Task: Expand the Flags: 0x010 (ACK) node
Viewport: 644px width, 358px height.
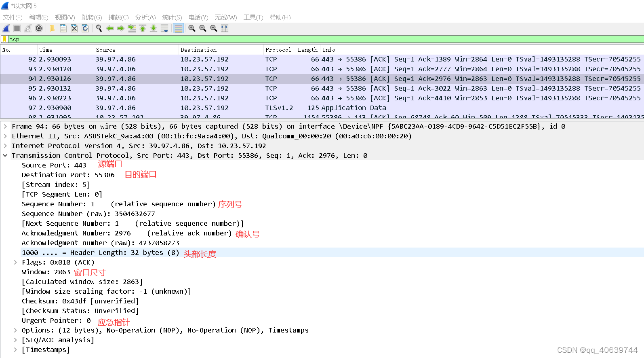Action: point(15,263)
